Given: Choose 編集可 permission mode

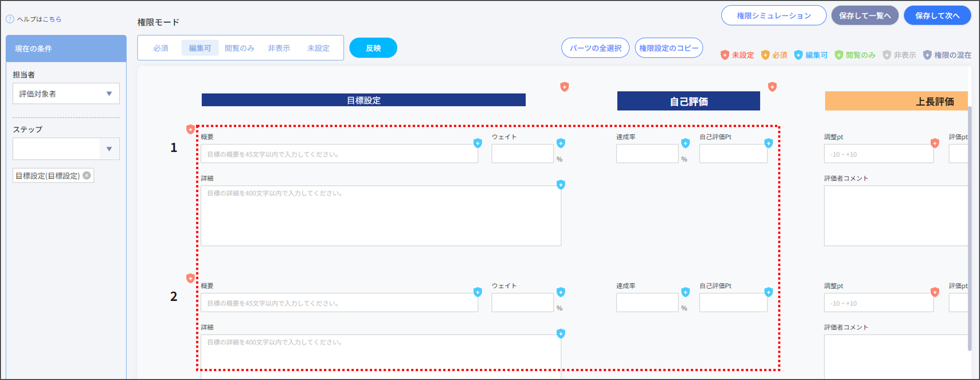Looking at the screenshot, I should pyautogui.click(x=200, y=48).
